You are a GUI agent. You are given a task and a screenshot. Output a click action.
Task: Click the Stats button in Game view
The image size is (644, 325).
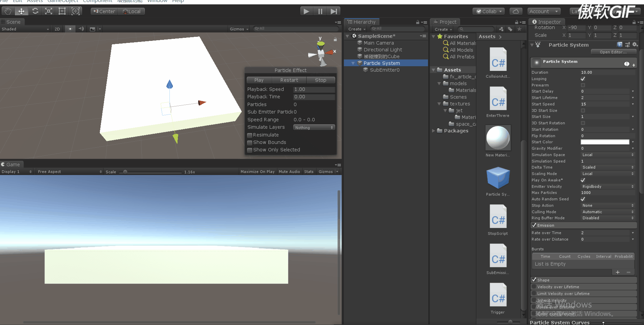(x=309, y=172)
